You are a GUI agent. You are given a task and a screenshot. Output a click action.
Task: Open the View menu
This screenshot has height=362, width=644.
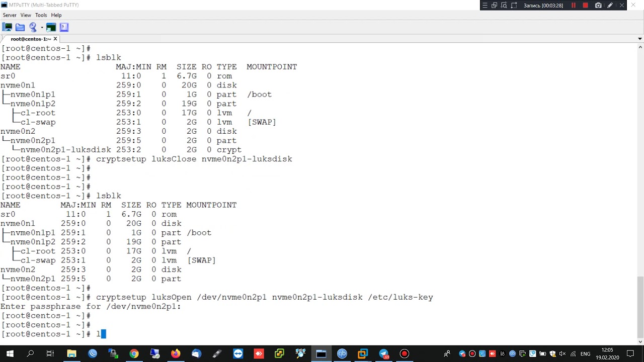pos(26,15)
